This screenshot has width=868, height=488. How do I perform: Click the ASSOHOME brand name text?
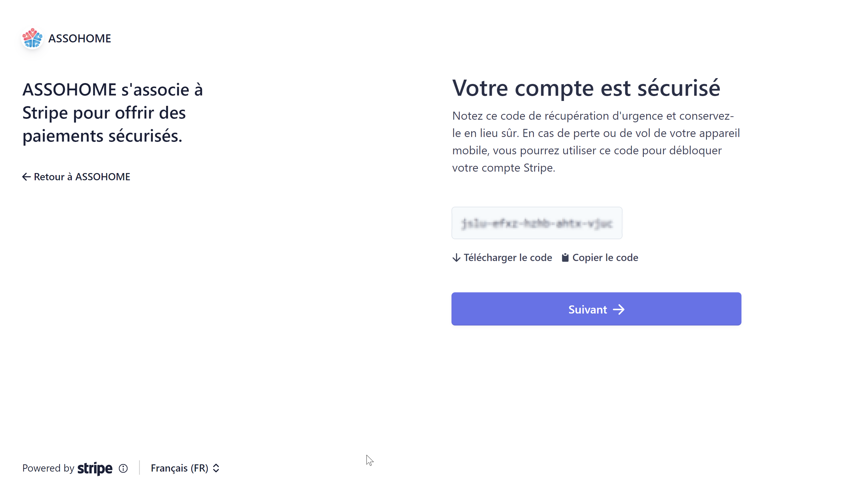[80, 38]
